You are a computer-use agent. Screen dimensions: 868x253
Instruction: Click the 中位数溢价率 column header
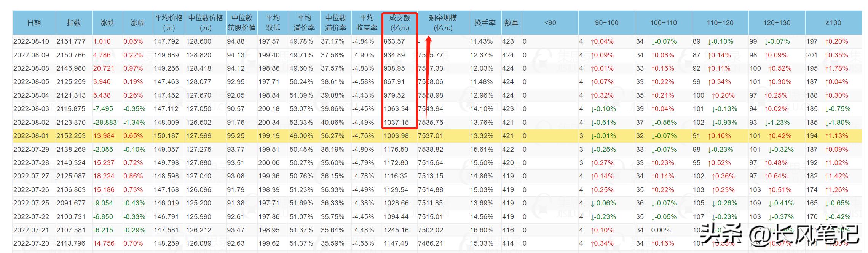click(335, 23)
